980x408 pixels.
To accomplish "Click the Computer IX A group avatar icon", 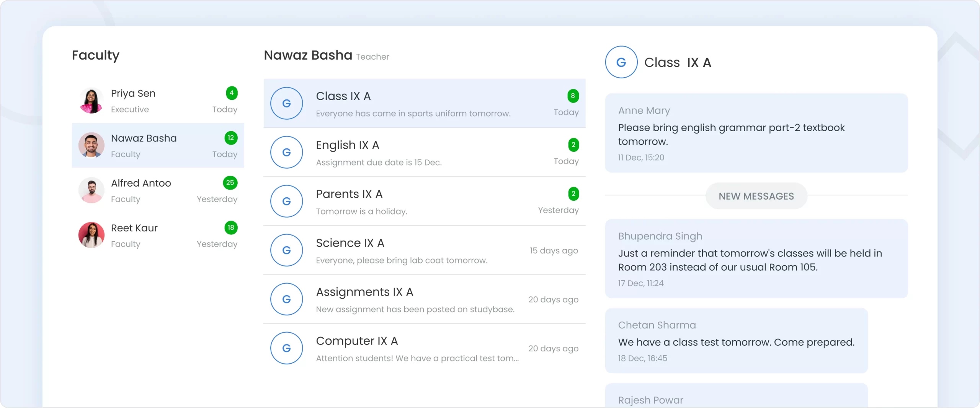I will coord(286,348).
